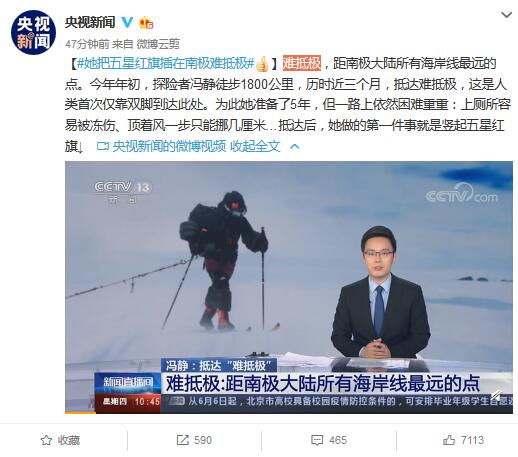518x457 pixels.
Task: Click the blue verified V badge
Action: (x=127, y=22)
